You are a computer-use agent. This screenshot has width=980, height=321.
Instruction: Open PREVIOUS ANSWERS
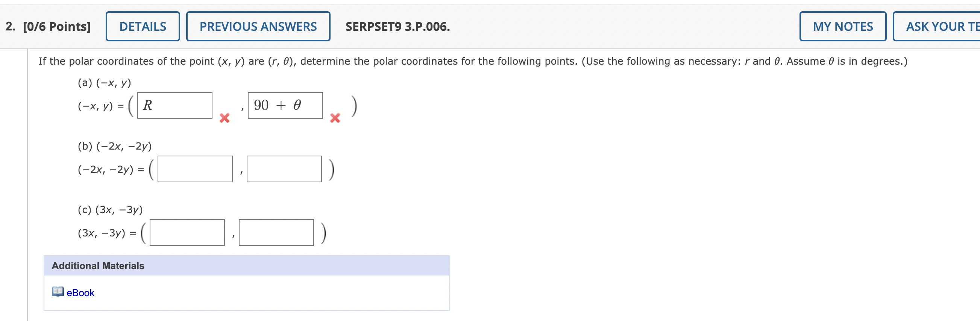click(x=258, y=26)
